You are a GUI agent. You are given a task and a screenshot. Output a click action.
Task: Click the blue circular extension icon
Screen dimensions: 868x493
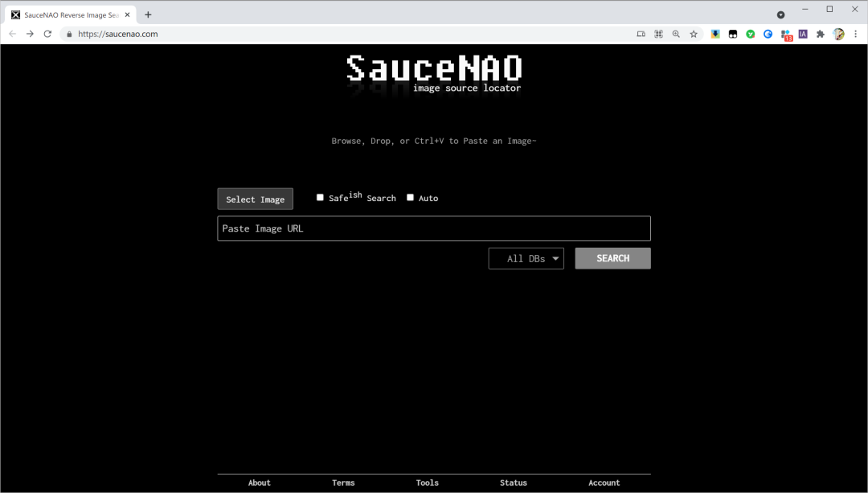[x=768, y=34]
